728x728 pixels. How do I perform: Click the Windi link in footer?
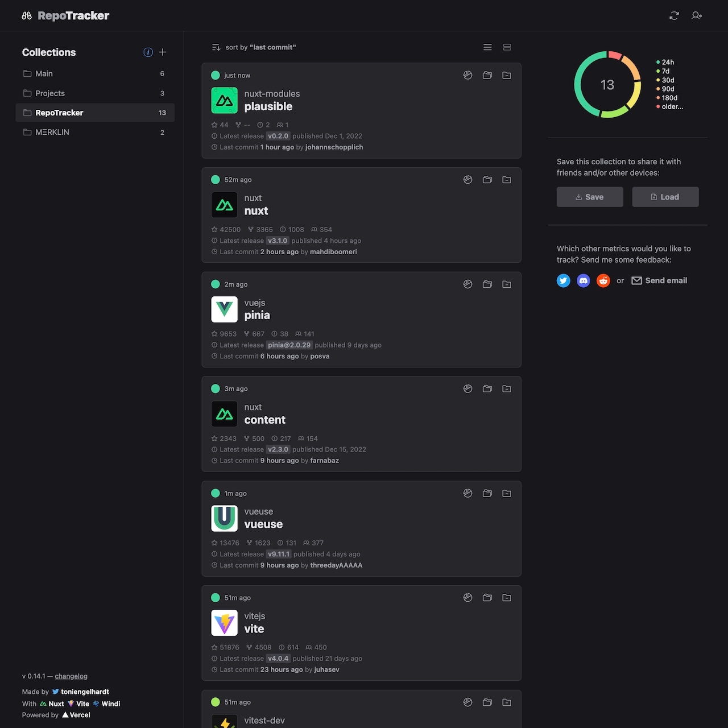(x=106, y=704)
